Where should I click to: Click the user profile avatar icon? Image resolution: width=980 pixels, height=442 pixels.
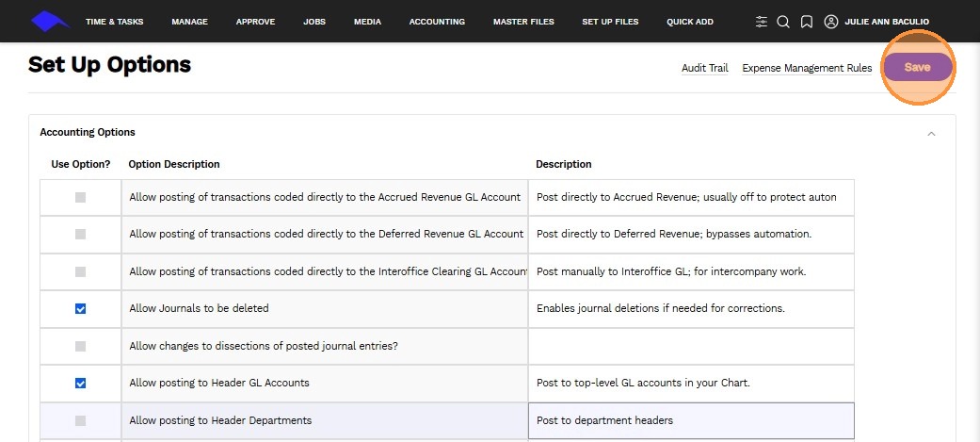coord(830,22)
